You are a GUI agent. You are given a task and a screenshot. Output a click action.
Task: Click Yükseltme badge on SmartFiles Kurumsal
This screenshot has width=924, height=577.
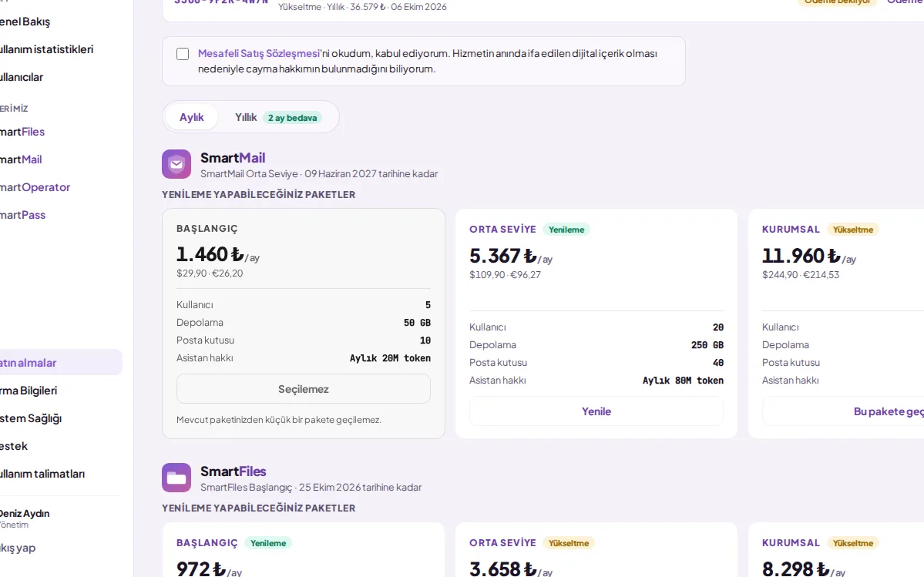[852, 543]
